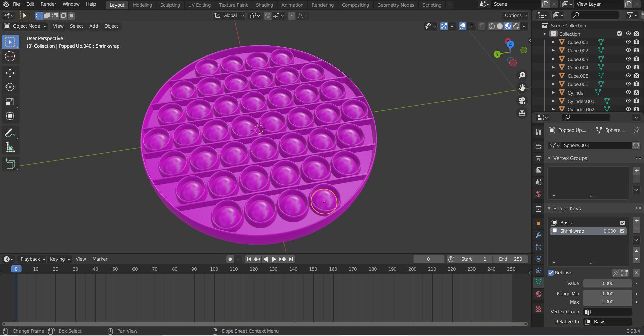Click the Range Max value field
Screen dimensions: 644x336
[x=607, y=302]
